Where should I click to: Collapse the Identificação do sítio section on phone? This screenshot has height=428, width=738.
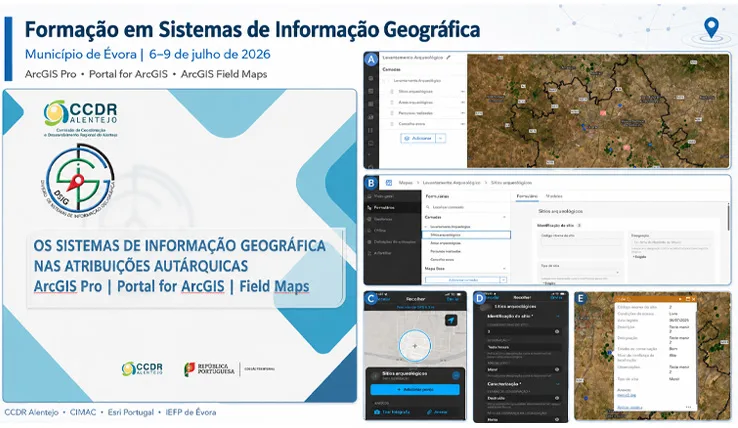558,316
